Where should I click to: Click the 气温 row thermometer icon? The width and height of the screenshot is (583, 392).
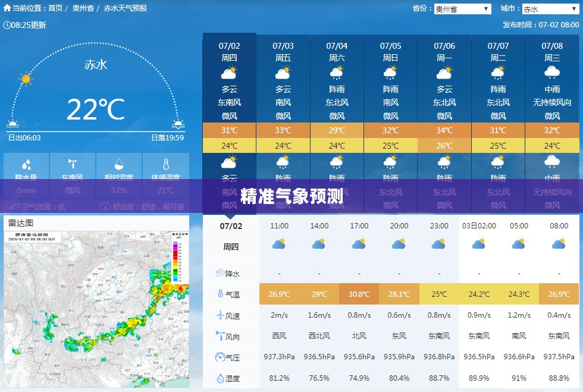click(x=220, y=294)
